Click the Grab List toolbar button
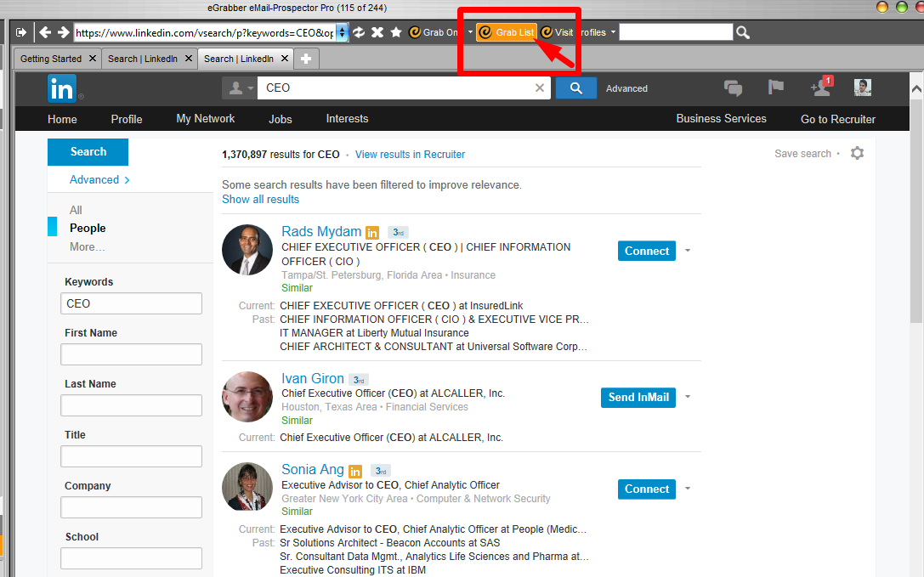The image size is (924, 577). pos(507,32)
